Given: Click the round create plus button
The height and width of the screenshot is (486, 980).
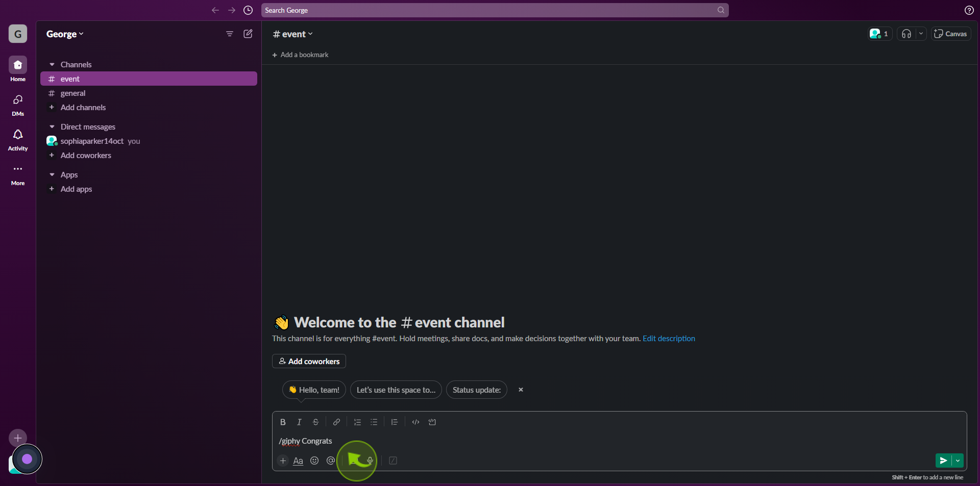Looking at the screenshot, I should tap(18, 438).
